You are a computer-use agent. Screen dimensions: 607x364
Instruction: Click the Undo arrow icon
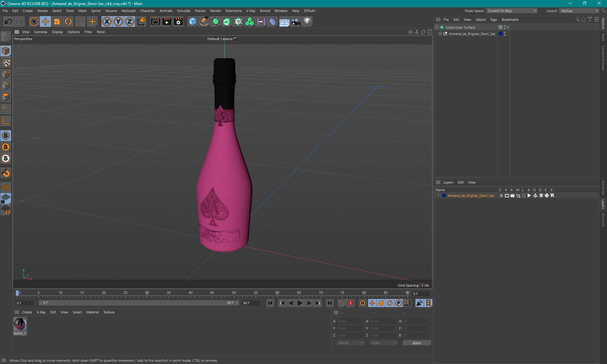pos(9,21)
